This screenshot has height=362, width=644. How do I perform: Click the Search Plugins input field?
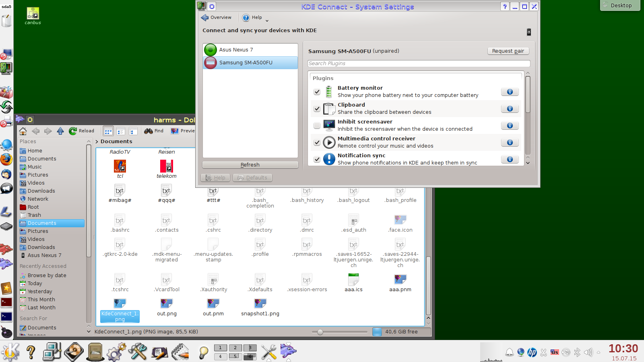click(x=419, y=64)
